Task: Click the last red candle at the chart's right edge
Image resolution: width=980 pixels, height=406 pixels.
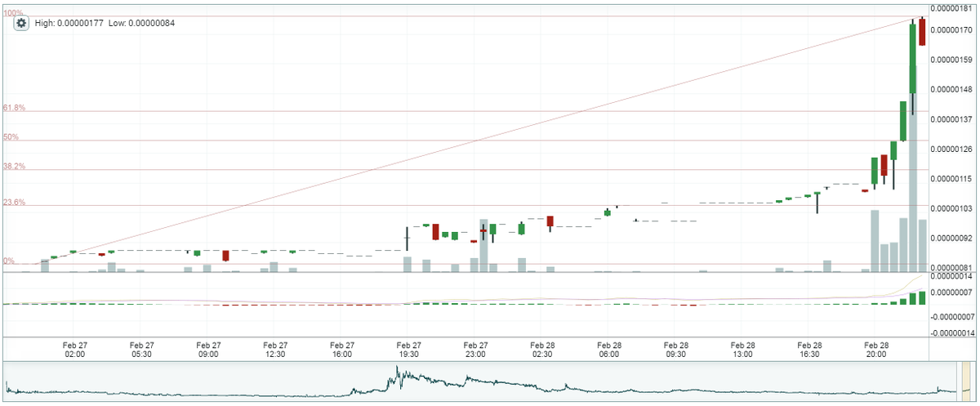Action: click(x=922, y=32)
